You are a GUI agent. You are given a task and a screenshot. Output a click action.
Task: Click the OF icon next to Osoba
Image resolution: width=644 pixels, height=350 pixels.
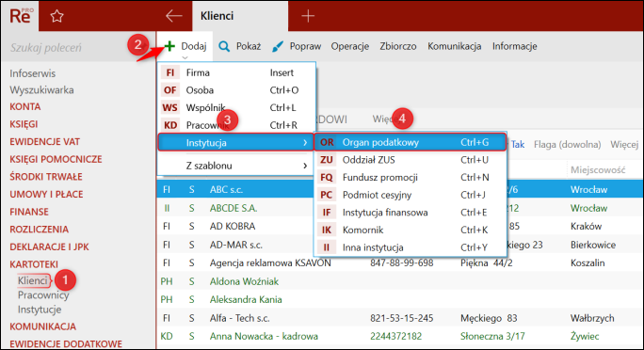tap(170, 90)
